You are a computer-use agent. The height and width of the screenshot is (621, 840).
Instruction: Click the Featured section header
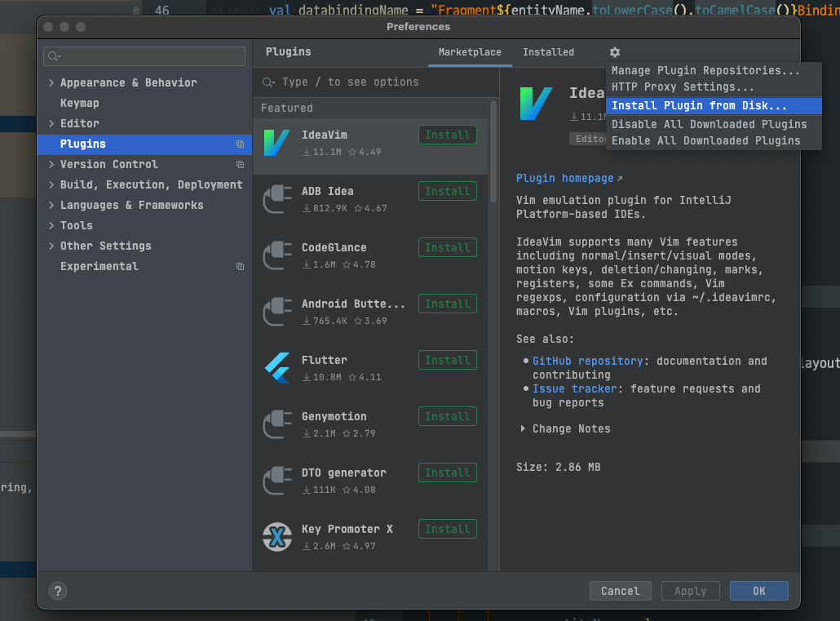(286, 108)
